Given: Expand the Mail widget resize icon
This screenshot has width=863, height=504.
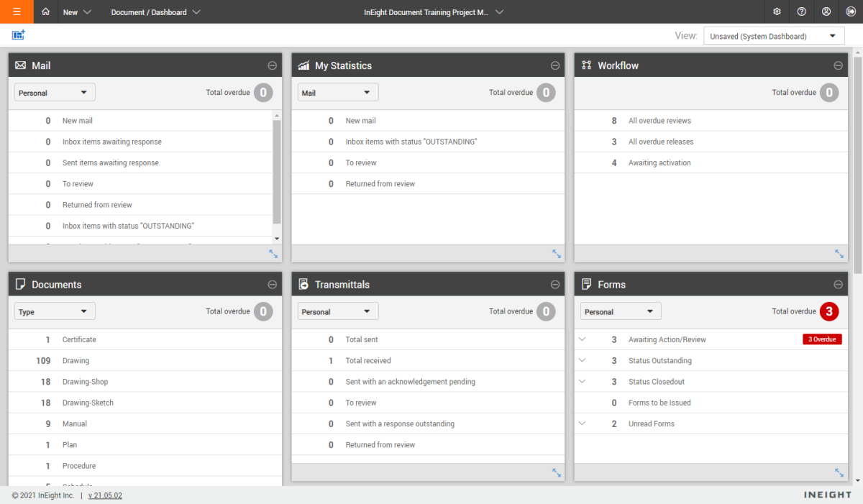Looking at the screenshot, I should tap(273, 254).
